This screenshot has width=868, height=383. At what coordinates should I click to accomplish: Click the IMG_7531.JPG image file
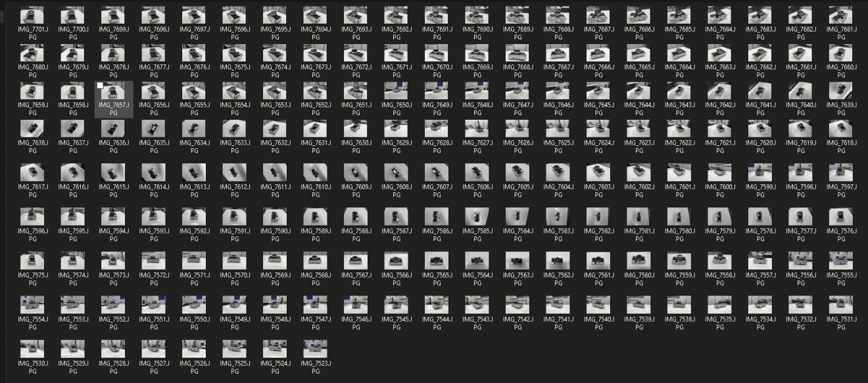[x=841, y=305]
